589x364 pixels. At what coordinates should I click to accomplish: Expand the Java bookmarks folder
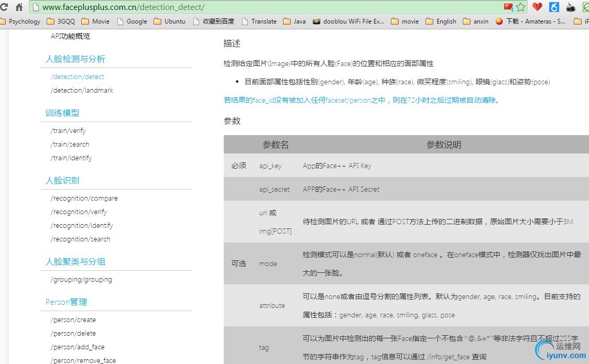coord(294,21)
